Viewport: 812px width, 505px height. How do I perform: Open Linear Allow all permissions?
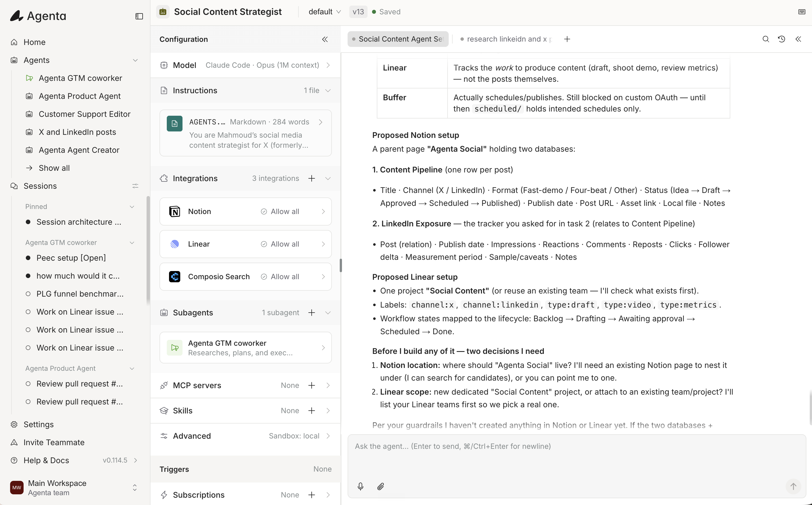click(x=280, y=244)
